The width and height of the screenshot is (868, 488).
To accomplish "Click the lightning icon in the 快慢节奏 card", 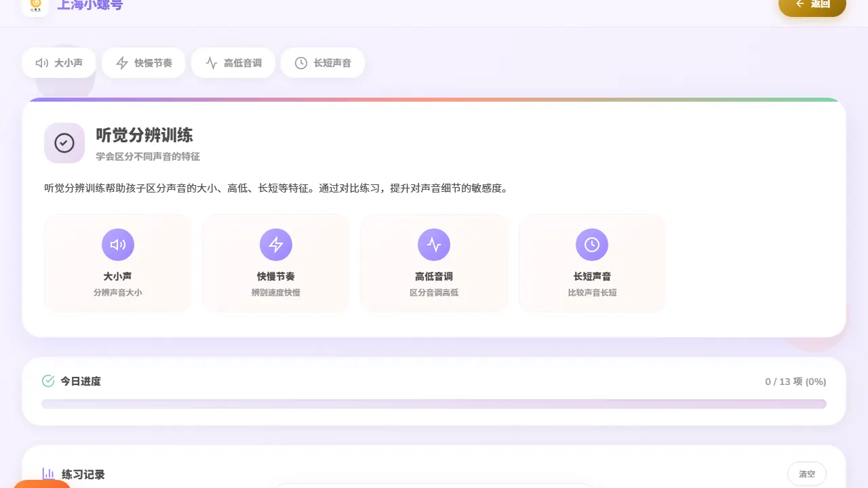I will [x=276, y=245].
